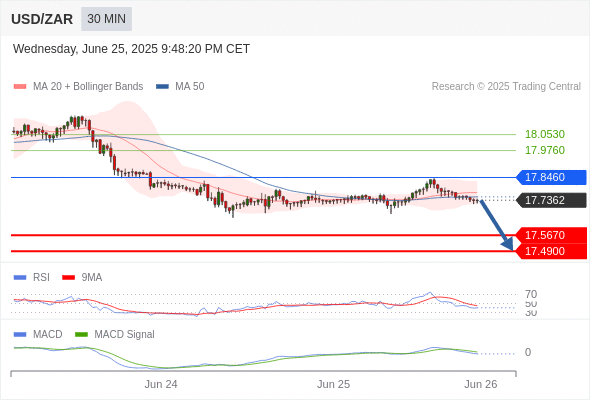
Task: Click the blue 17.8460 pivot price tag
Action: (551, 177)
